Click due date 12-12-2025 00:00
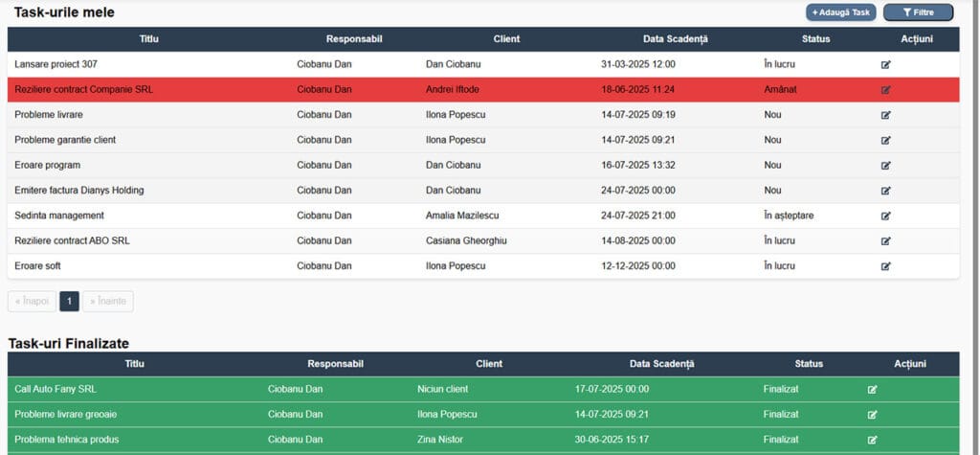 tap(638, 266)
